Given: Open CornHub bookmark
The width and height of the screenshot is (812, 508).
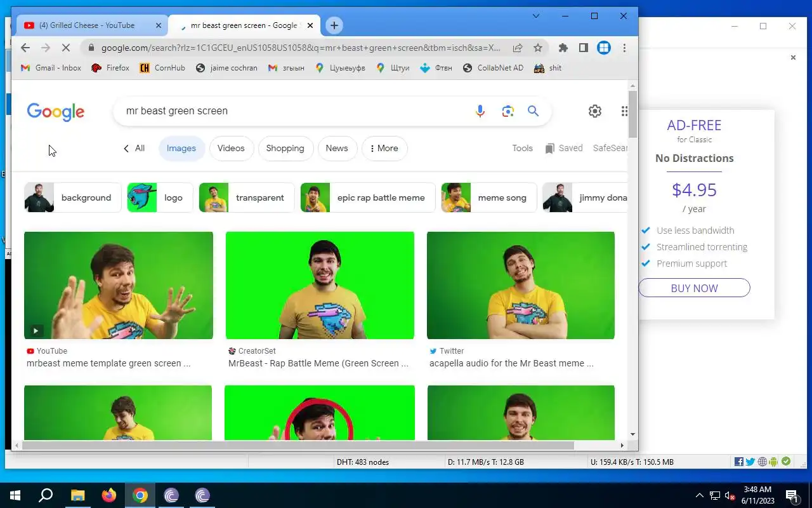Looking at the screenshot, I should pos(162,68).
